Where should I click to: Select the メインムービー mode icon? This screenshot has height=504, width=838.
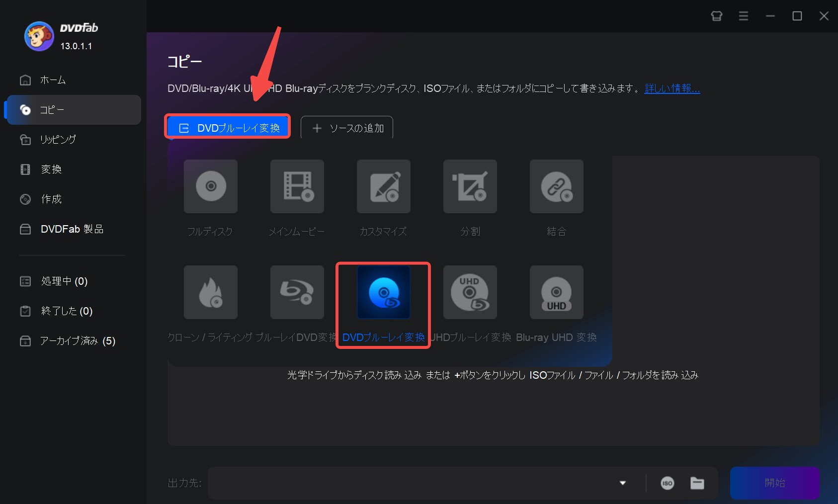297,186
